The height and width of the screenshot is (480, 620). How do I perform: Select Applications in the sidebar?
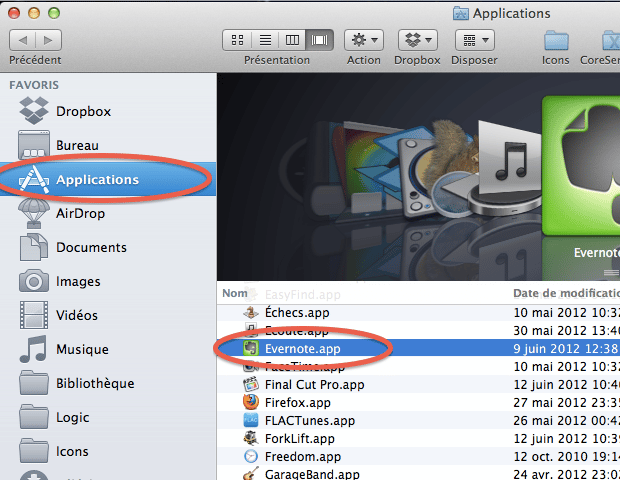108,179
